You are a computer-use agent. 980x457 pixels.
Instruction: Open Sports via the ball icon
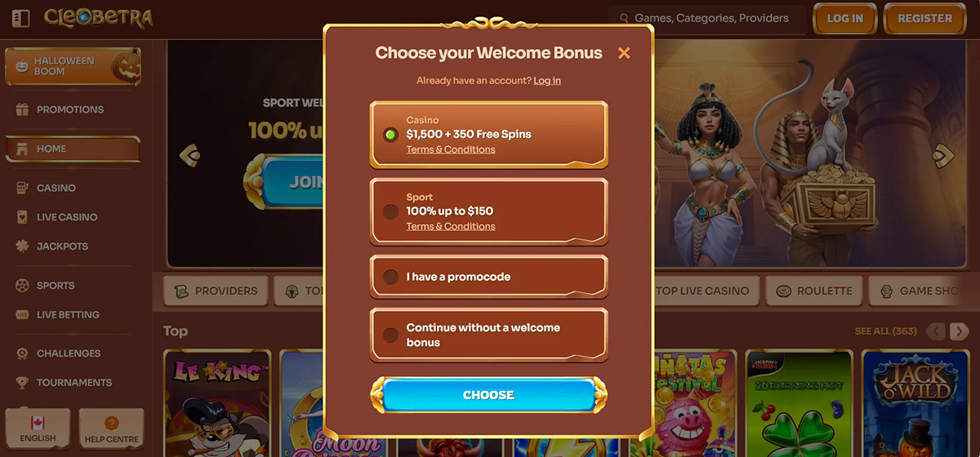(22, 286)
